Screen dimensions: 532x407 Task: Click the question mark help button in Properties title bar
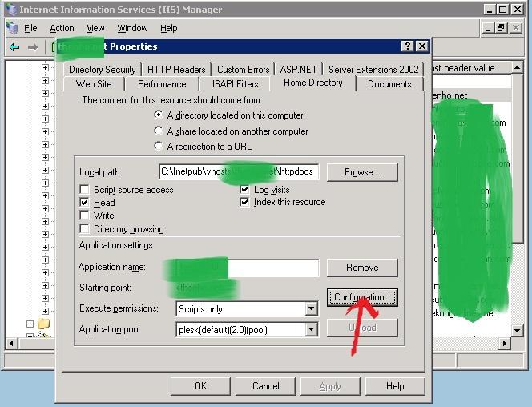[407, 46]
